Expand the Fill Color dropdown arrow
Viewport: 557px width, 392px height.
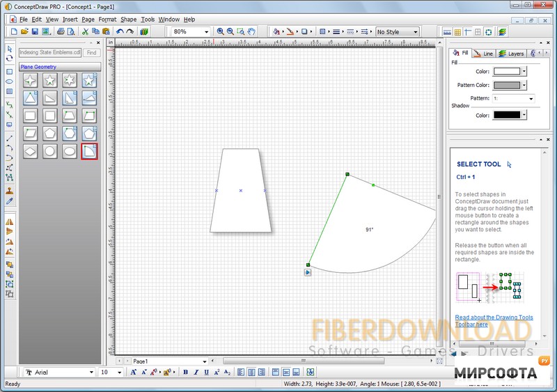click(x=524, y=72)
